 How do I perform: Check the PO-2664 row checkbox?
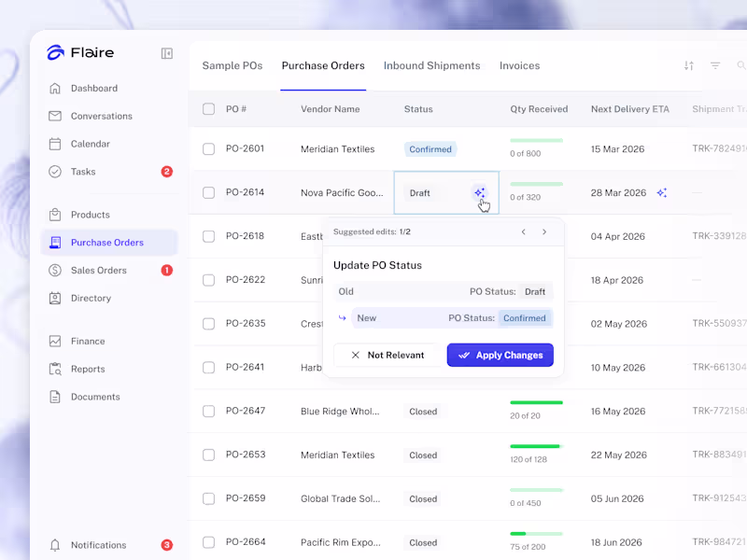click(x=208, y=542)
